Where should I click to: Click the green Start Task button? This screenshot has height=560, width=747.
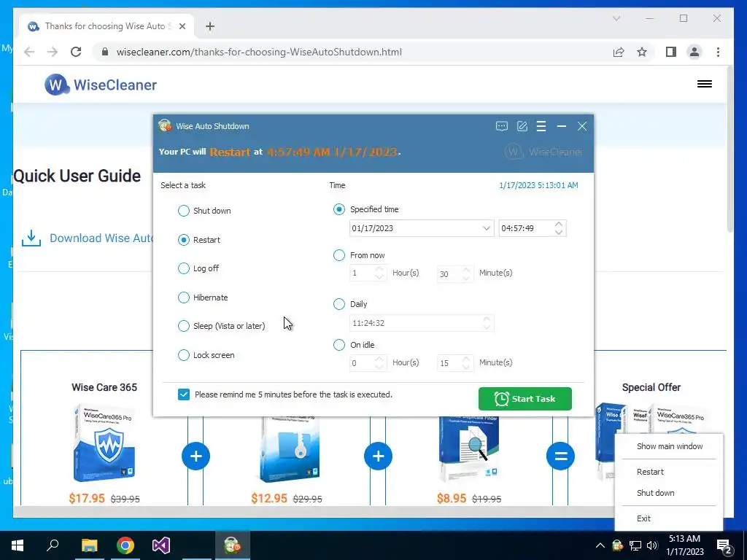coord(525,399)
